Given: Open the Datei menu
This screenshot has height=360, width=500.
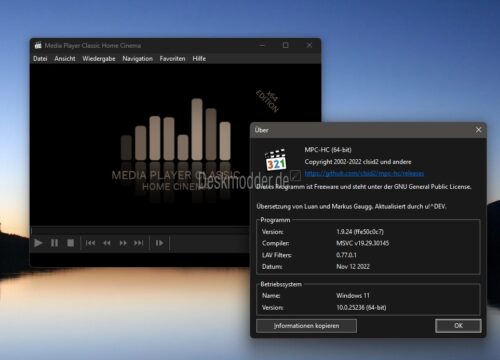Looking at the screenshot, I should pyautogui.click(x=40, y=59).
